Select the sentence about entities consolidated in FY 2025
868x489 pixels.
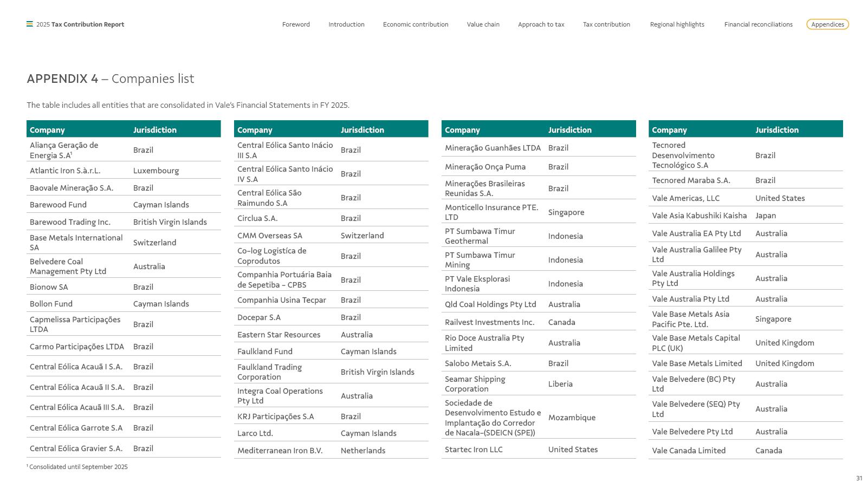coord(188,105)
